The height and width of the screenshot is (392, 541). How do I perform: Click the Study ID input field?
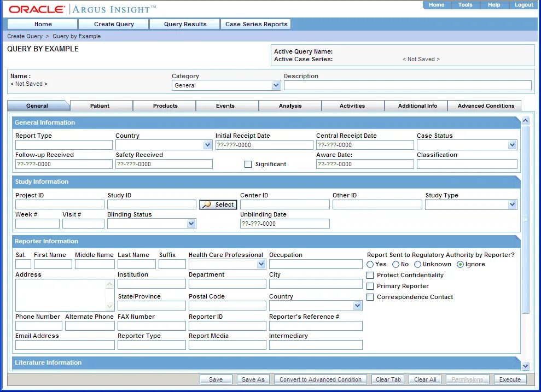(x=152, y=204)
